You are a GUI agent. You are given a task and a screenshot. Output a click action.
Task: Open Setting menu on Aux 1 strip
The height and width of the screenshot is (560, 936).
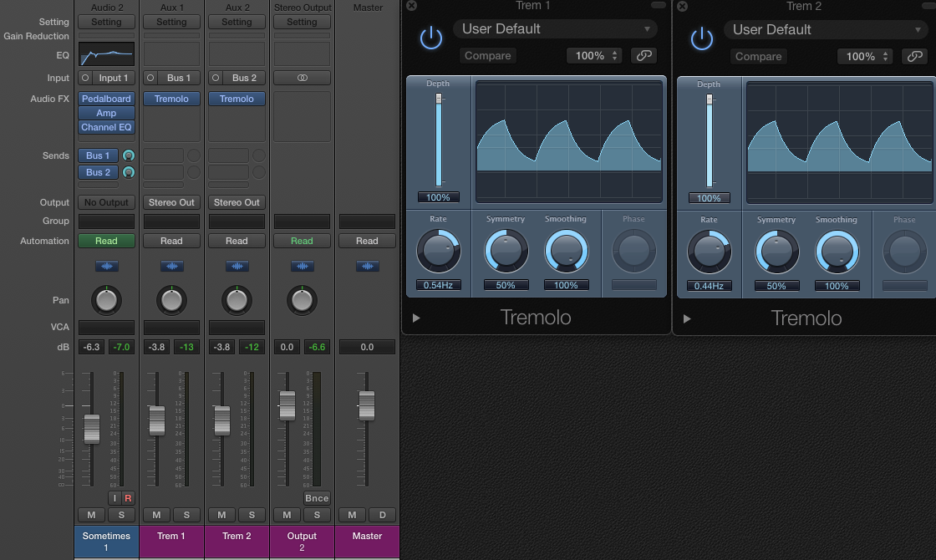tap(171, 22)
